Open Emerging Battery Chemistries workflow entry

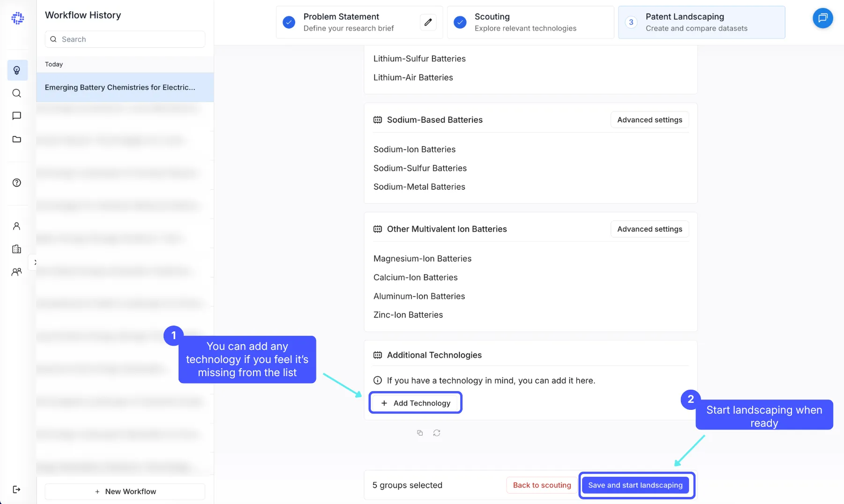125,87
